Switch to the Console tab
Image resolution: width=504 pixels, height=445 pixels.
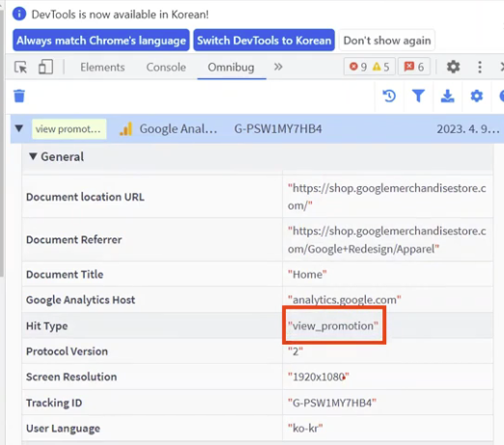[166, 67]
